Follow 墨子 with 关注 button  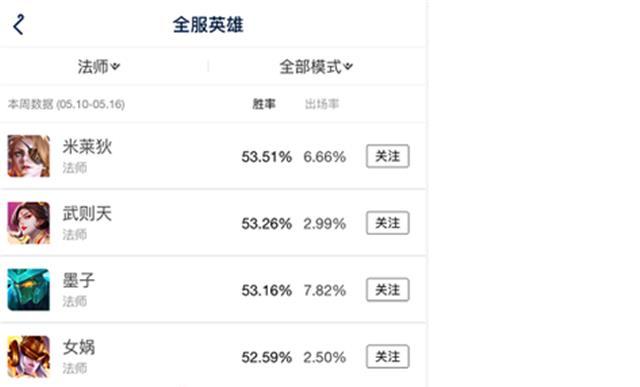[388, 290]
